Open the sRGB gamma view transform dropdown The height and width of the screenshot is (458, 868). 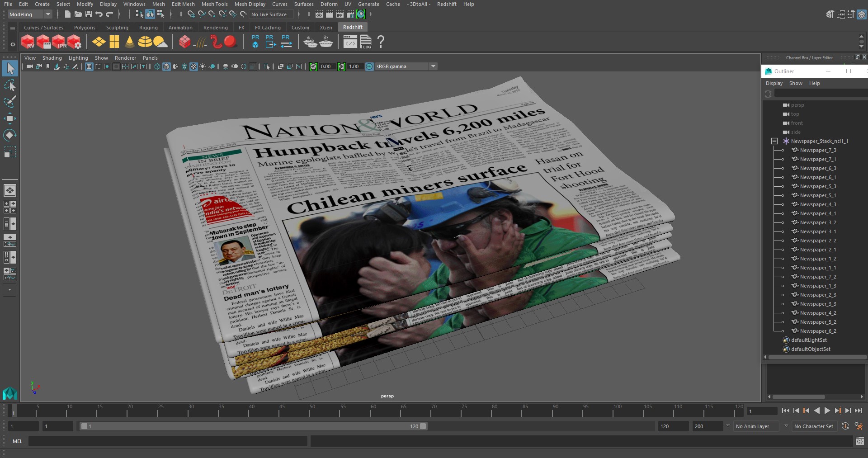click(x=406, y=66)
